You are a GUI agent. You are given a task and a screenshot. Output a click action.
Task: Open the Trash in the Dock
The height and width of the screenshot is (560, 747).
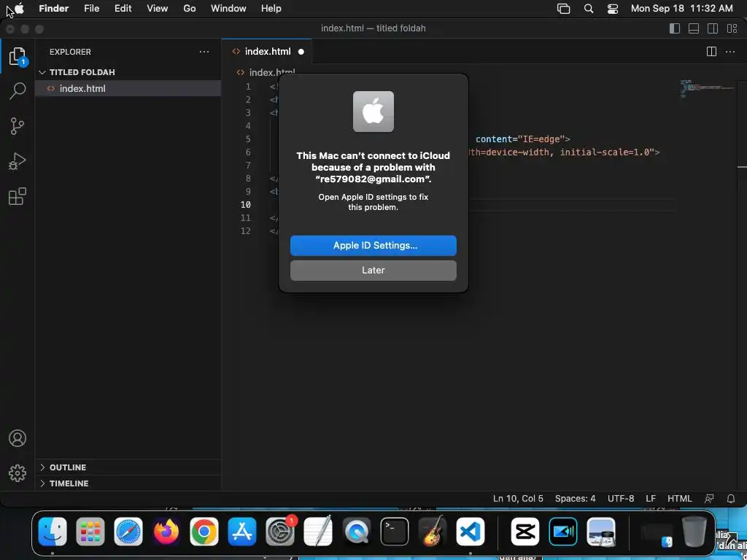coord(694,532)
